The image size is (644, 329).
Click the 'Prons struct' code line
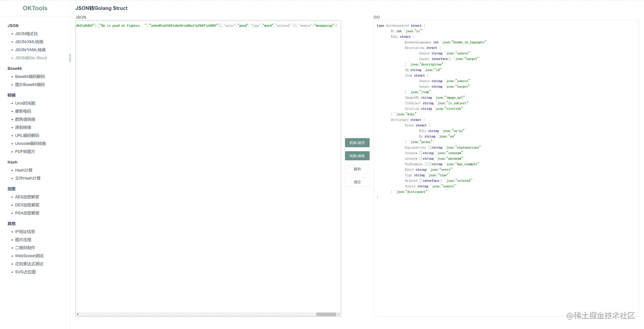pos(417,125)
